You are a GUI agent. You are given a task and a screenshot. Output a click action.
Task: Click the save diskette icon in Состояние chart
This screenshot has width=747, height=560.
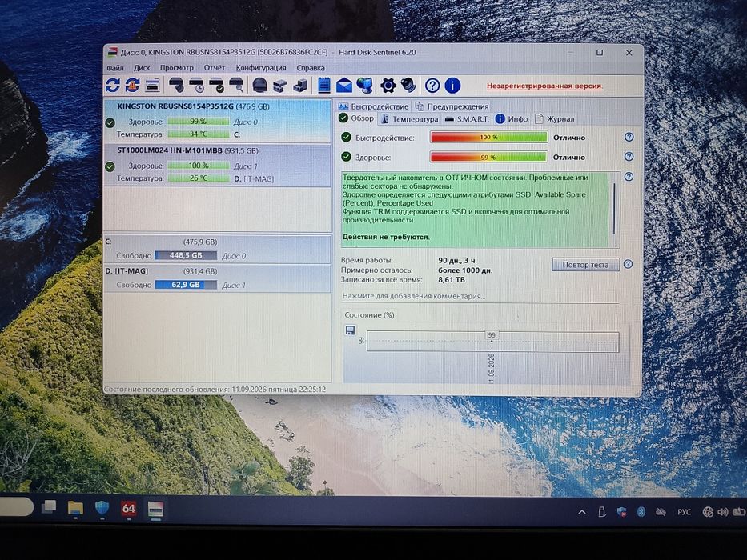[x=350, y=330]
